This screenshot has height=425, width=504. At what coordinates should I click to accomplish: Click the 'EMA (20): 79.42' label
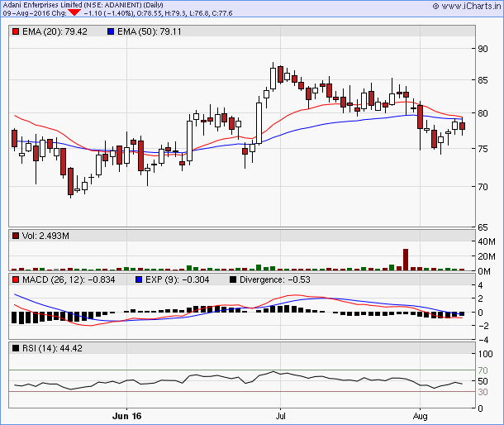55,31
